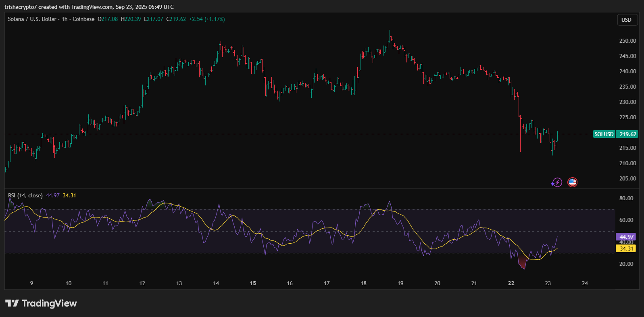The image size is (644, 317).
Task: Click the US flag economic event icon
Action: [572, 182]
